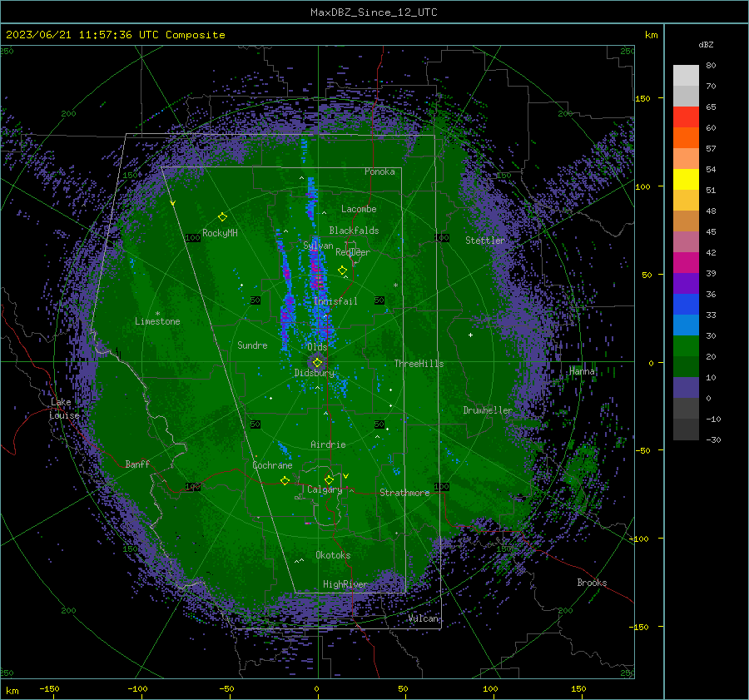
Task: Pick the light gray 70-80 dBZ swatch
Action: click(686, 76)
